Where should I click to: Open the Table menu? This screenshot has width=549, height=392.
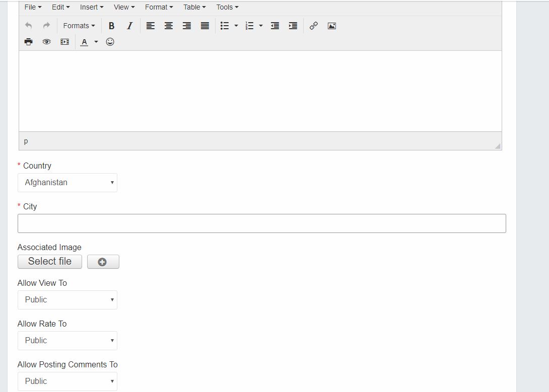point(194,7)
